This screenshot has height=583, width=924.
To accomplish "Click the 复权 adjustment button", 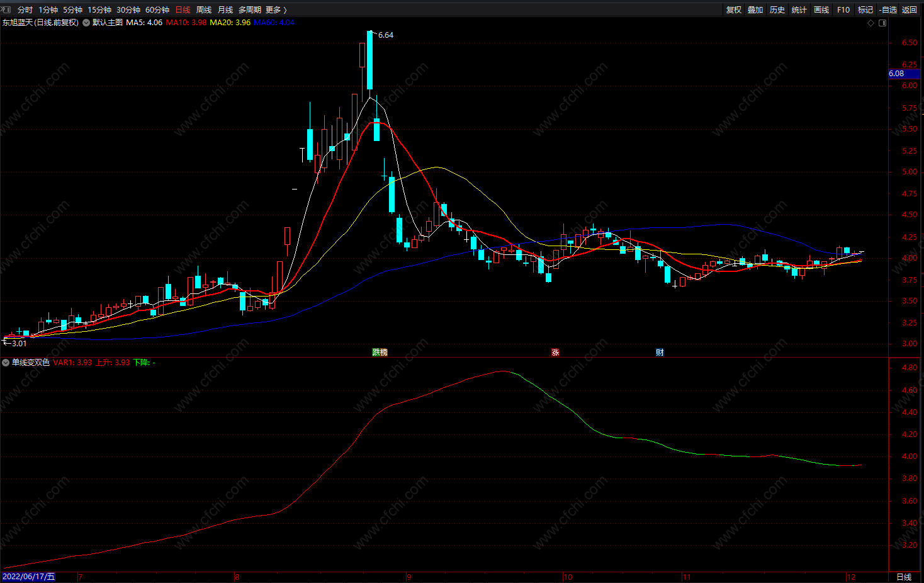I will point(734,10).
